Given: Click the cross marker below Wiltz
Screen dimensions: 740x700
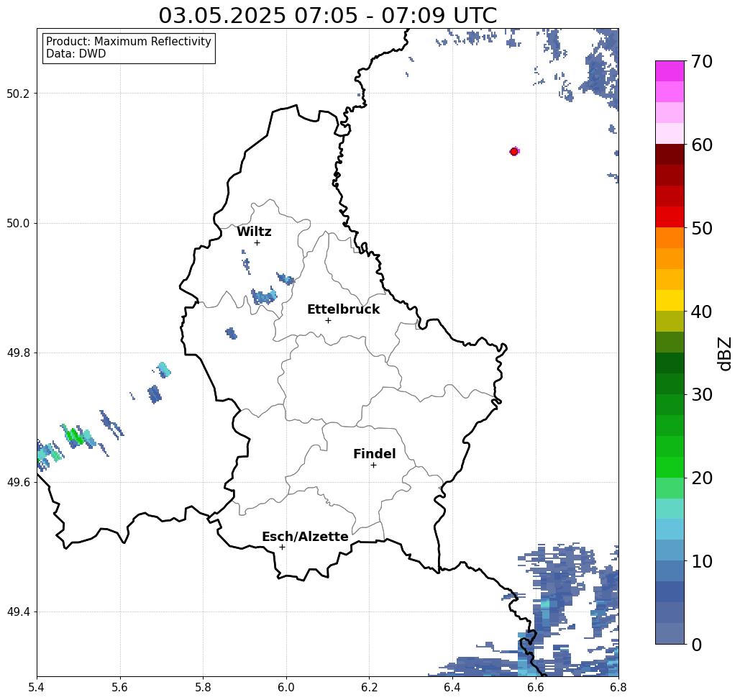Looking at the screenshot, I should pyautogui.click(x=257, y=242).
